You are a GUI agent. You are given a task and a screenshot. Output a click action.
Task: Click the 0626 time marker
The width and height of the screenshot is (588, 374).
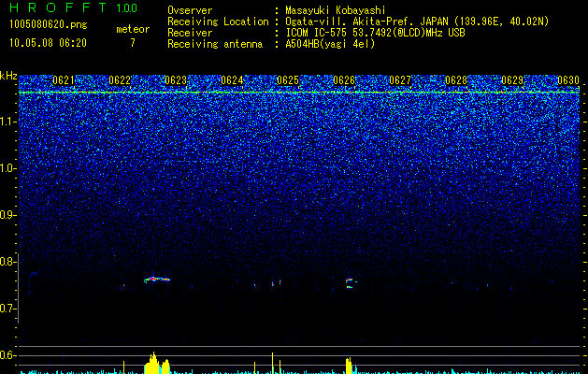pyautogui.click(x=344, y=80)
